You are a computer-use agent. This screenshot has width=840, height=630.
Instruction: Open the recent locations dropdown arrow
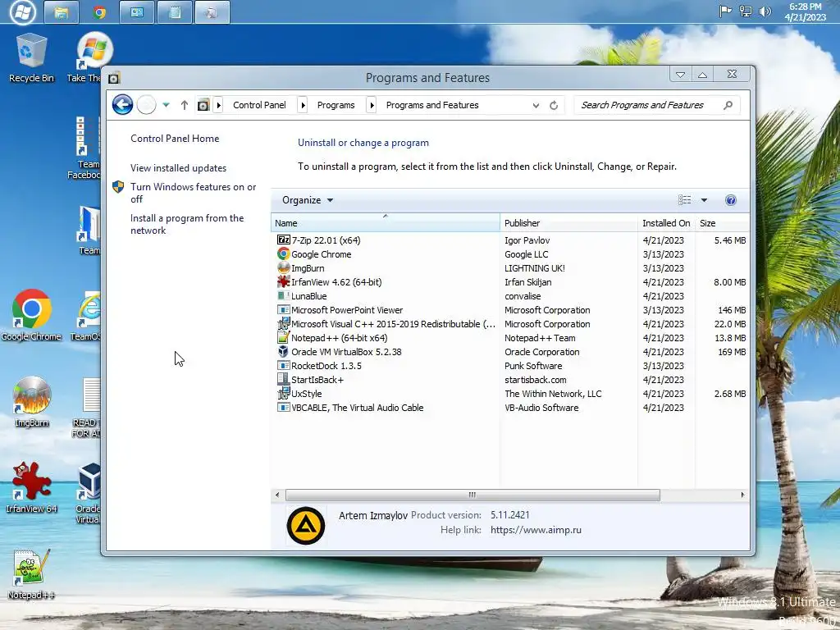click(x=166, y=105)
